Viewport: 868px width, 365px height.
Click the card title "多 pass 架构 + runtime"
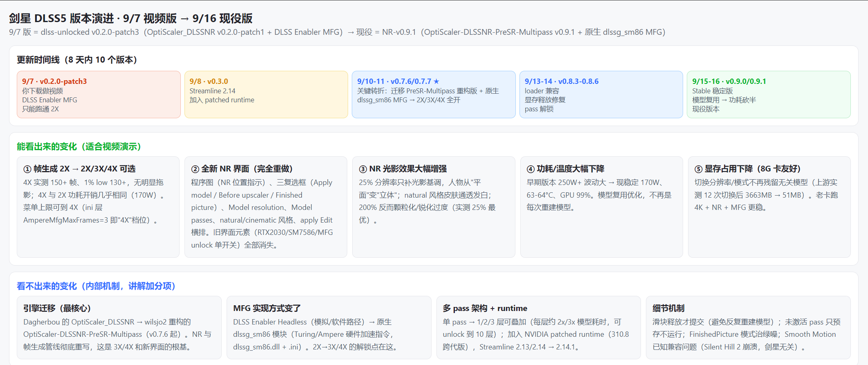pos(485,308)
